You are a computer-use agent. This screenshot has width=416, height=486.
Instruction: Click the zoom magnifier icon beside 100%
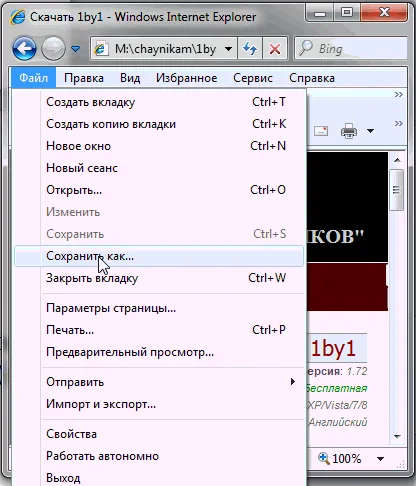coord(323,458)
